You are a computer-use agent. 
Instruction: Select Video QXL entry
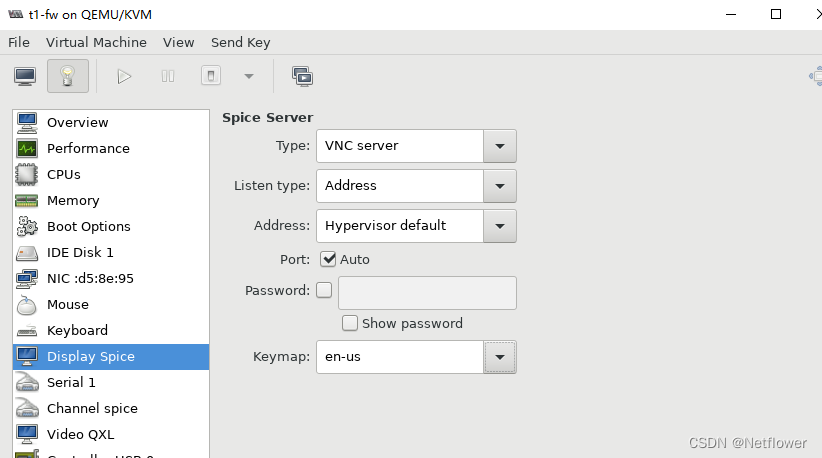tap(111, 434)
